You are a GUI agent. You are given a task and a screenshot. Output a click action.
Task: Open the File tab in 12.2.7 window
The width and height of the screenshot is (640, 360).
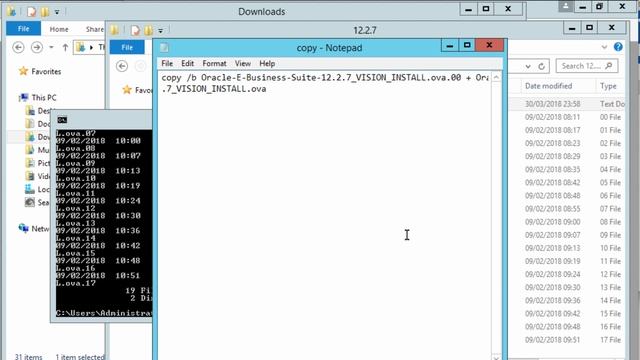[x=127, y=47]
